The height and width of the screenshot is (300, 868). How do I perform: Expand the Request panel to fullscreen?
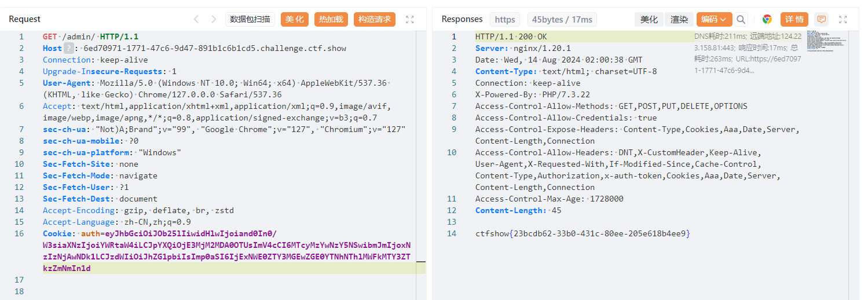click(410, 19)
